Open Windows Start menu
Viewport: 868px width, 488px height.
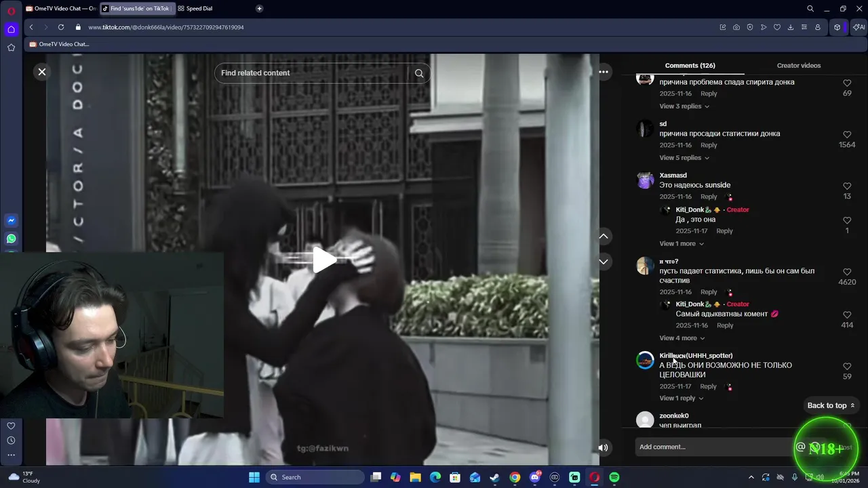pos(254,477)
